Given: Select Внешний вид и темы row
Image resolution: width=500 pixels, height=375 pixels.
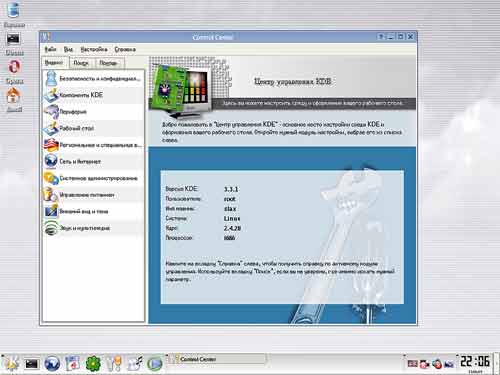Looking at the screenshot, I should 94,211.
